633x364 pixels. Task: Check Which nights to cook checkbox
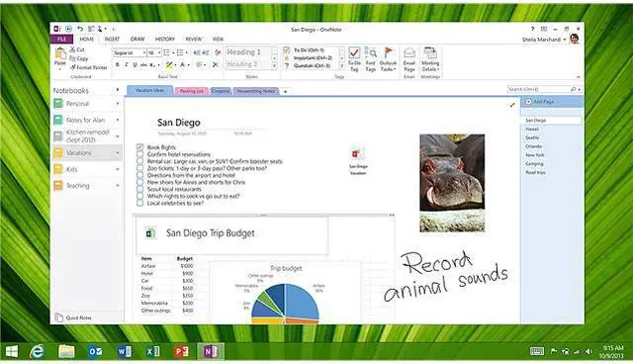(x=140, y=196)
